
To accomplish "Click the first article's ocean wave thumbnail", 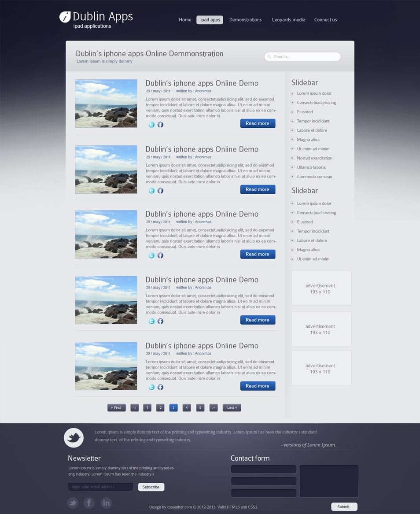I will (x=106, y=103).
